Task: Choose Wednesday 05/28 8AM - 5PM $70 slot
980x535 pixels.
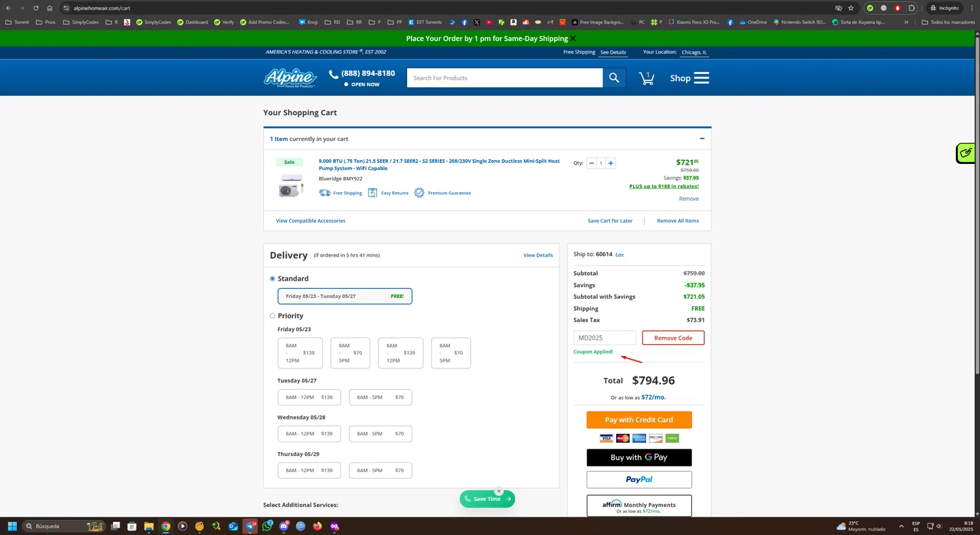Action: (x=380, y=434)
